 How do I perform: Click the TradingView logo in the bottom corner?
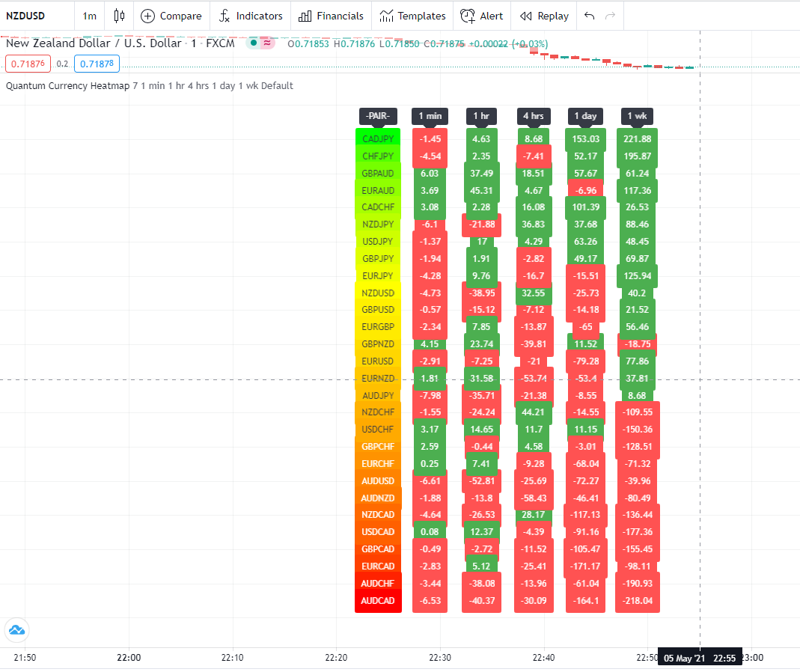click(x=16, y=630)
